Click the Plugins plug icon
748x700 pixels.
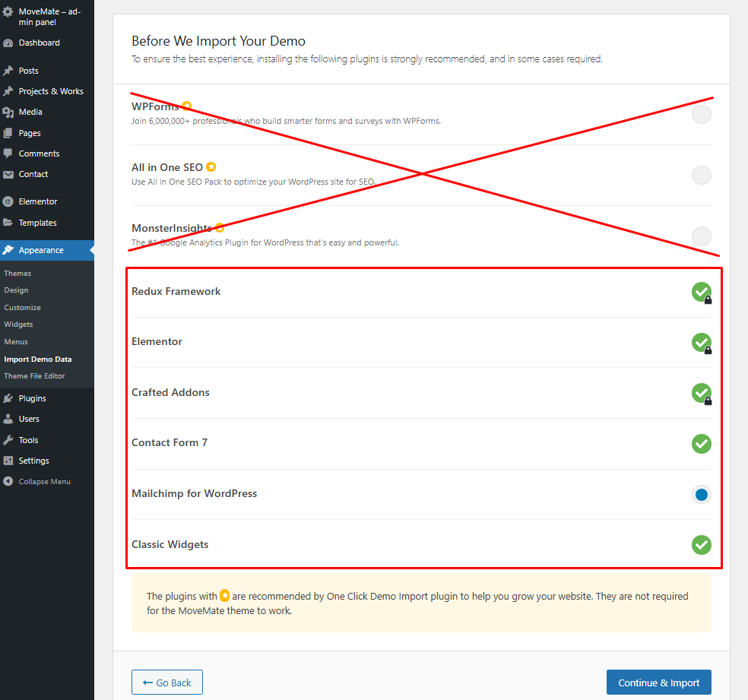pos(8,398)
